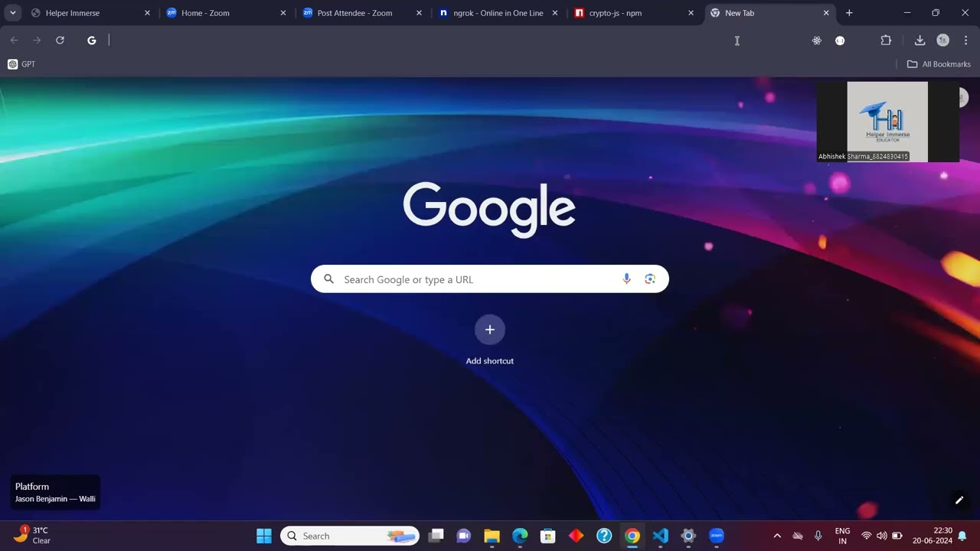Open Visual Studio Code from the taskbar

660,536
